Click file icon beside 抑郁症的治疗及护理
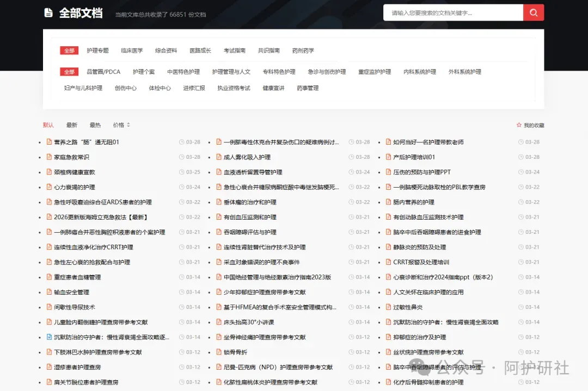 [x=389, y=337]
